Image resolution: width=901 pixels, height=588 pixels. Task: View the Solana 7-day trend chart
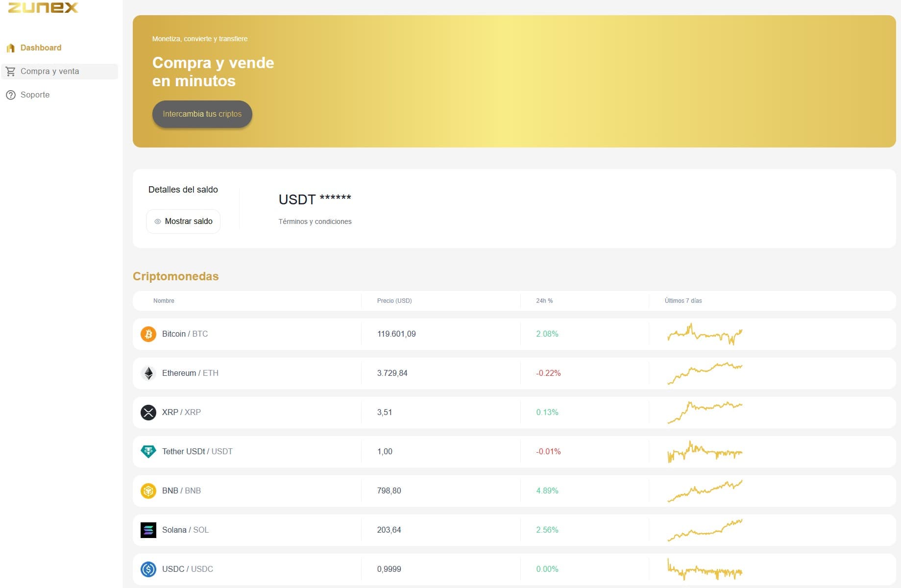705,530
